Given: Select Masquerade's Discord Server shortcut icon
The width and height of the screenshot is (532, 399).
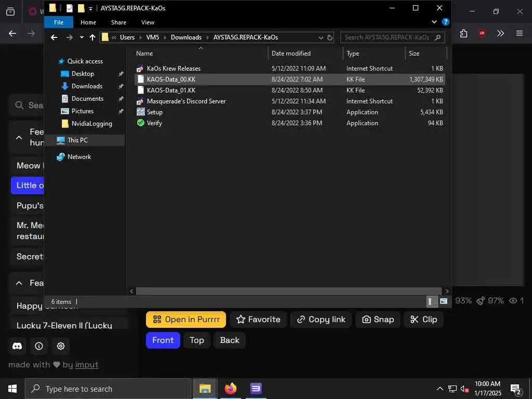Looking at the screenshot, I should point(140,101).
